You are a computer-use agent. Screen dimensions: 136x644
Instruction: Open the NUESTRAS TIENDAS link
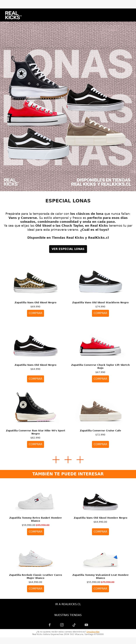pyautogui.click(x=68, y=615)
